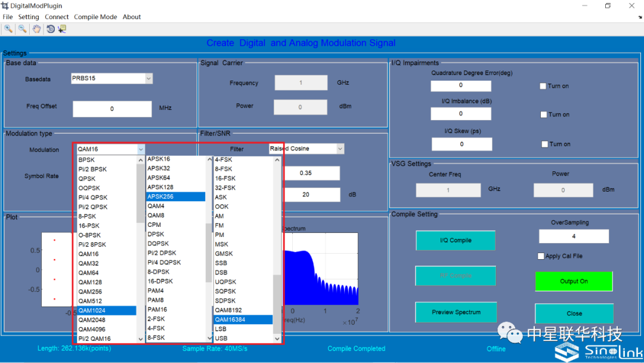644x363 pixels.
Task: Click the DigitalModPlugin title bar icon
Action: pos(5,6)
